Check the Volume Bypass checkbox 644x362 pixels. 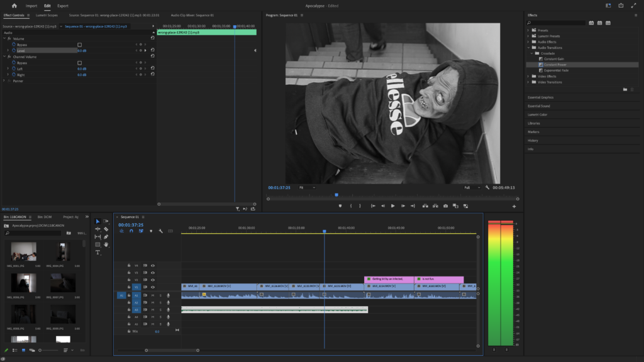tap(79, 45)
